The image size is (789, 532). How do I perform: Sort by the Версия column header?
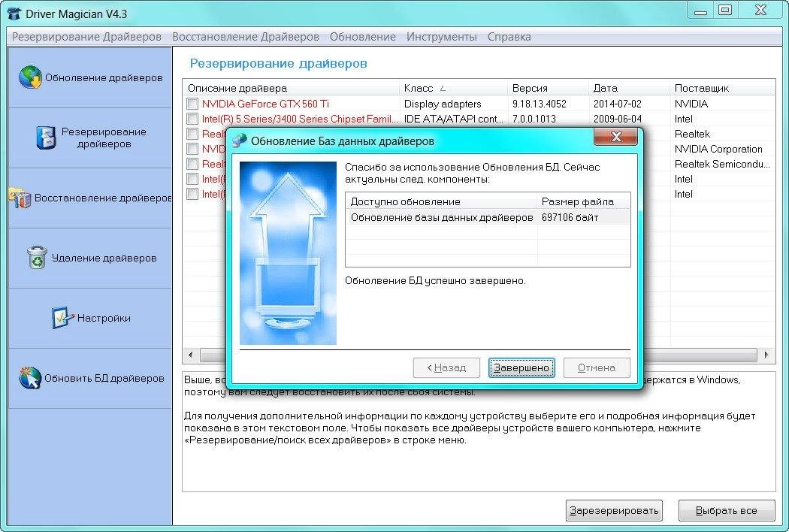point(548,88)
